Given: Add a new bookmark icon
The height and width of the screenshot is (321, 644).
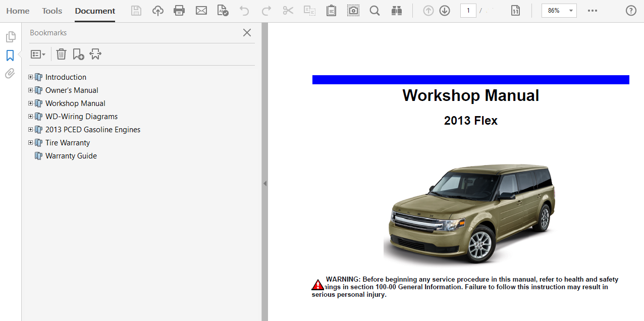Looking at the screenshot, I should coord(78,54).
